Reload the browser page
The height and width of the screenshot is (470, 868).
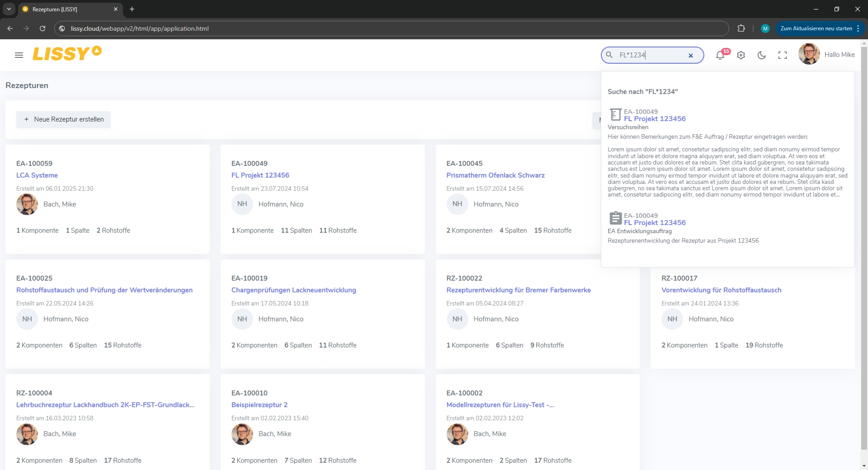point(42,28)
